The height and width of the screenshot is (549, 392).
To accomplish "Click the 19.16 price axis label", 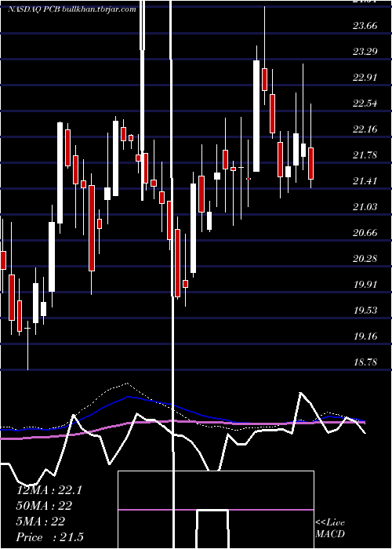I will coord(365,336).
